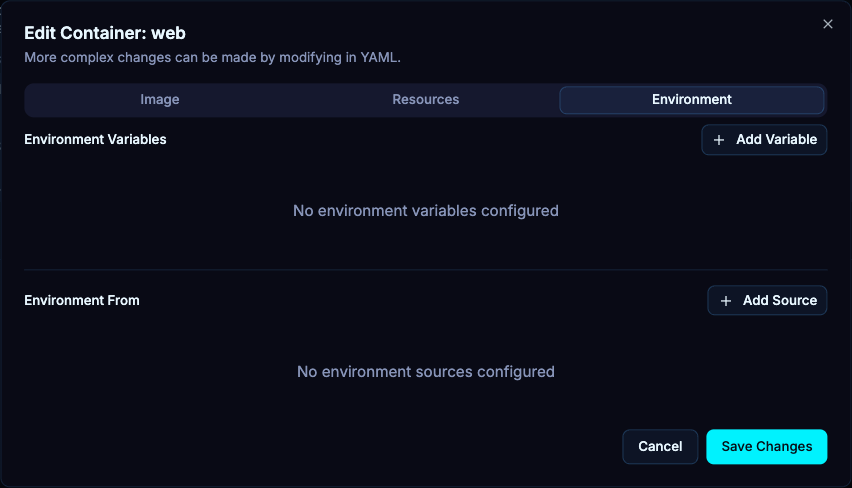Image resolution: width=852 pixels, height=488 pixels.
Task: Click the 'Edit Container: web' title
Action: click(x=105, y=33)
